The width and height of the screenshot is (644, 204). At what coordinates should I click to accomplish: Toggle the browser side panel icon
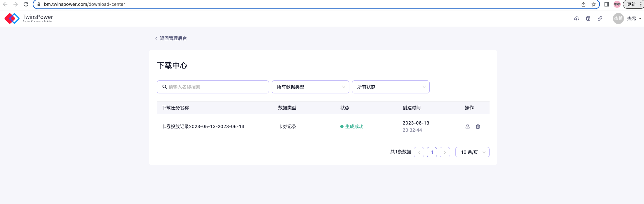click(606, 4)
